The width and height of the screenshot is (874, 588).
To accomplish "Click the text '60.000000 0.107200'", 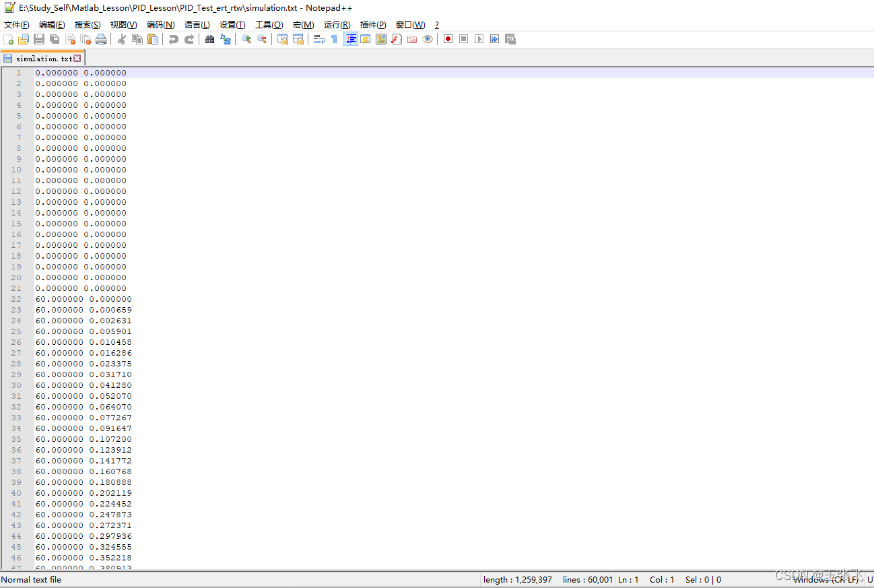I will click(x=83, y=439).
